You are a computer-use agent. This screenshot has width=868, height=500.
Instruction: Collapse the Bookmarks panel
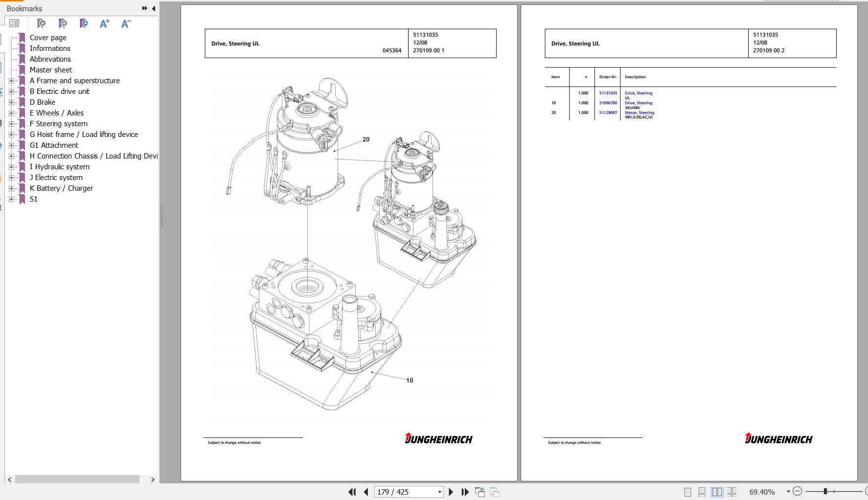coord(154,8)
